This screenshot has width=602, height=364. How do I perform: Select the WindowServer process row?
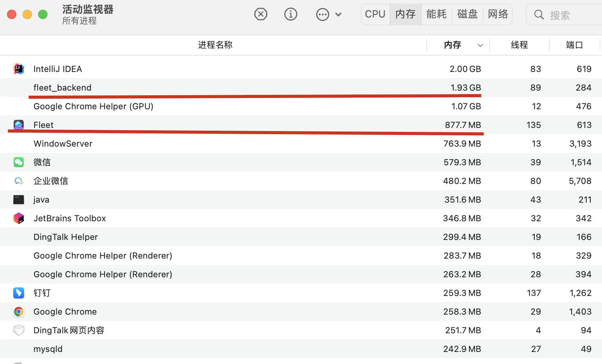pos(301,143)
